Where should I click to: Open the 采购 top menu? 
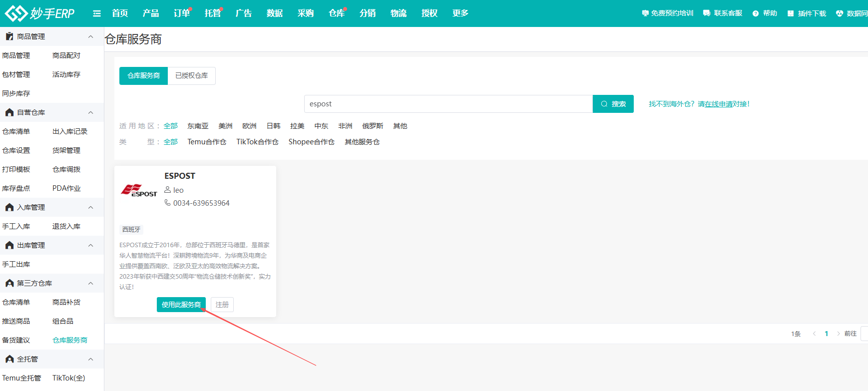306,13
